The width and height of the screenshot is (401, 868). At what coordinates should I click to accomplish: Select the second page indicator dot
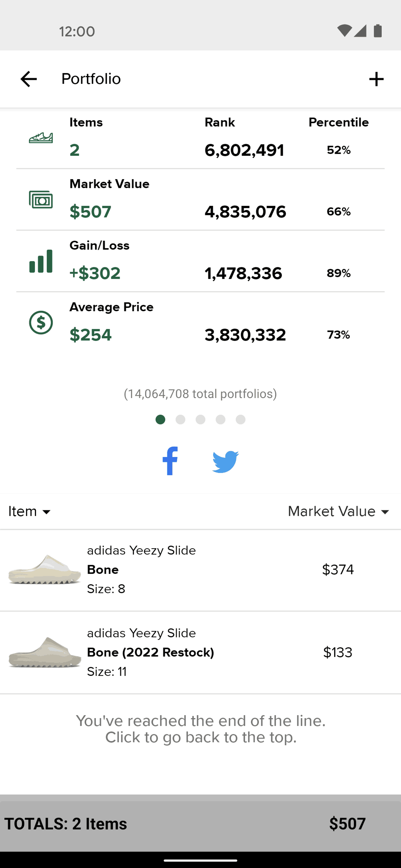coord(180,420)
